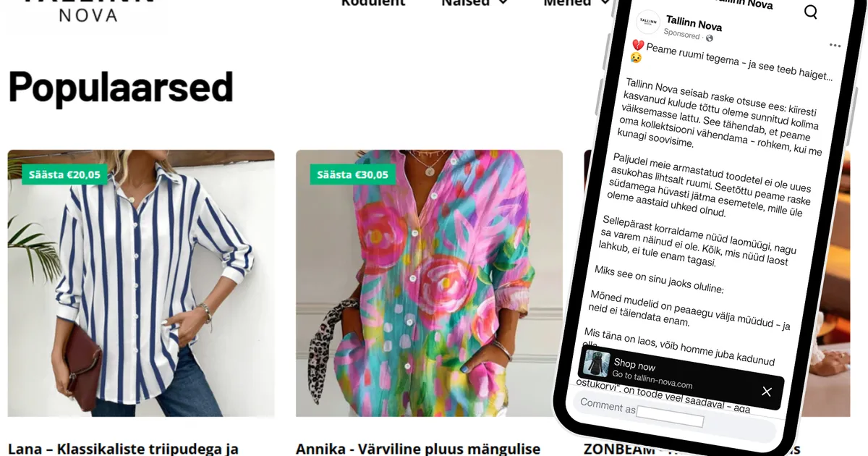Screen dimensions: 868x456
Task: Open the Lana striped shirt product image
Action: click(x=141, y=283)
